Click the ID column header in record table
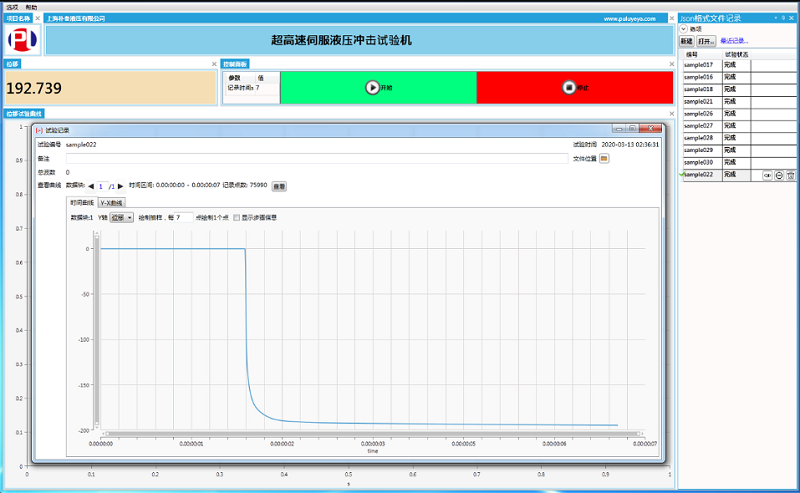 703,55
